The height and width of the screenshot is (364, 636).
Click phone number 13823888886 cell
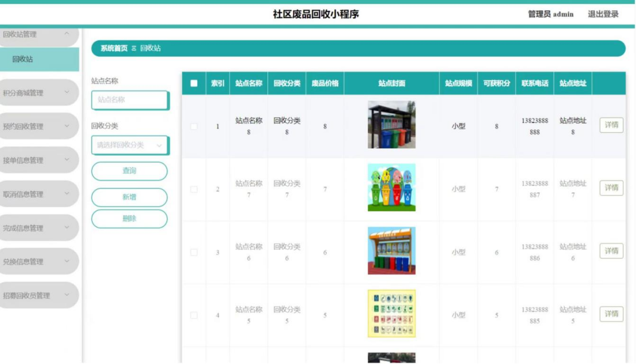pyautogui.click(x=534, y=252)
